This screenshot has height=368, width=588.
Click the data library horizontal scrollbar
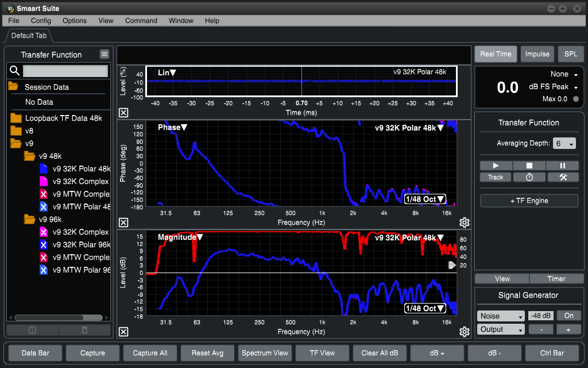click(x=58, y=317)
